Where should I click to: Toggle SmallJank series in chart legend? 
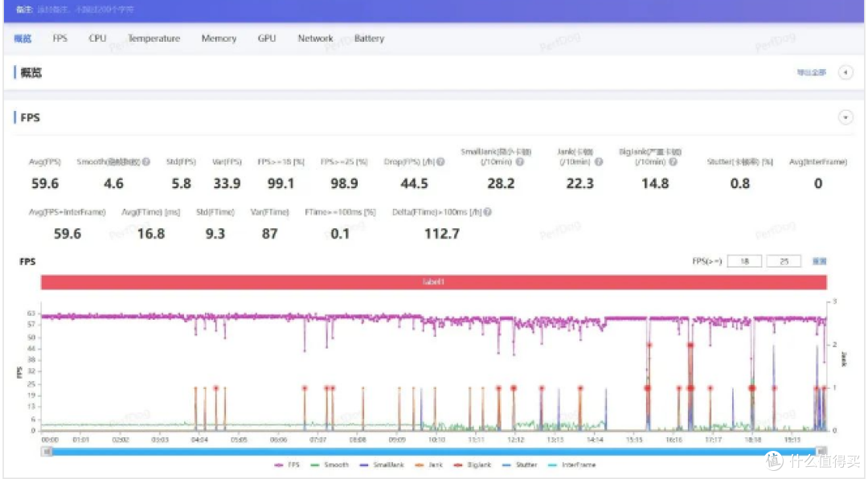(x=382, y=465)
